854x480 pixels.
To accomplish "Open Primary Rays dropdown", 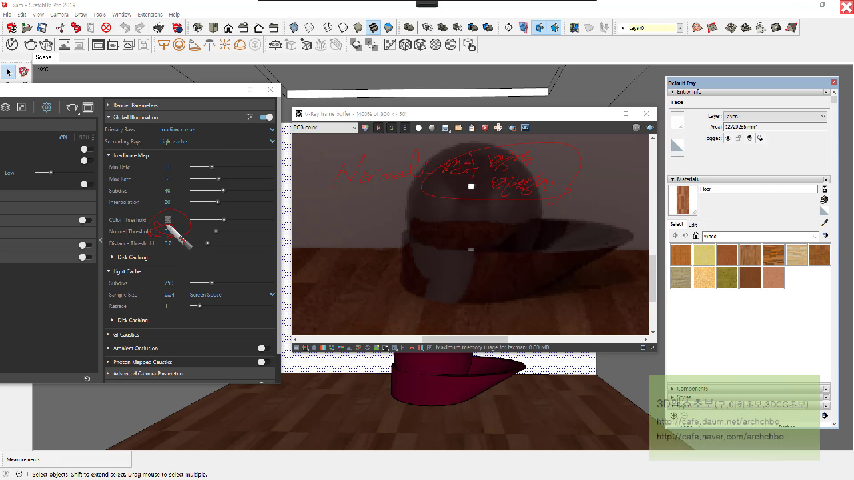I will coord(218,130).
